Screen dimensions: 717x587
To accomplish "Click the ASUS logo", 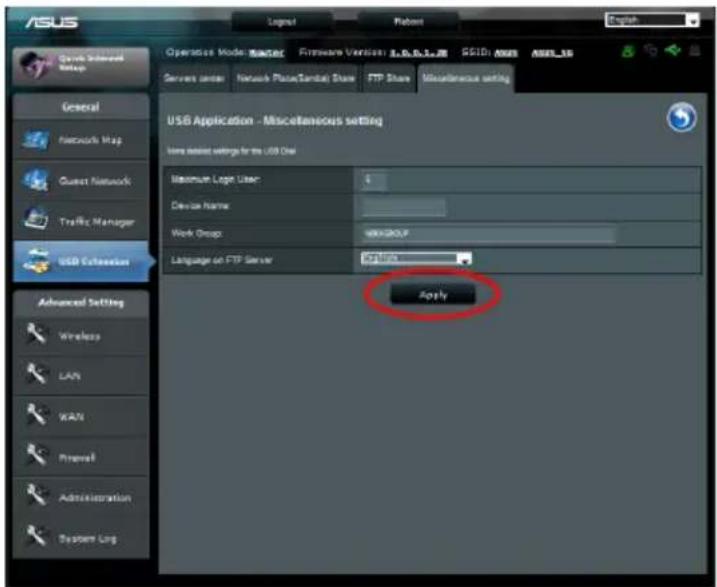I will 51,22.
